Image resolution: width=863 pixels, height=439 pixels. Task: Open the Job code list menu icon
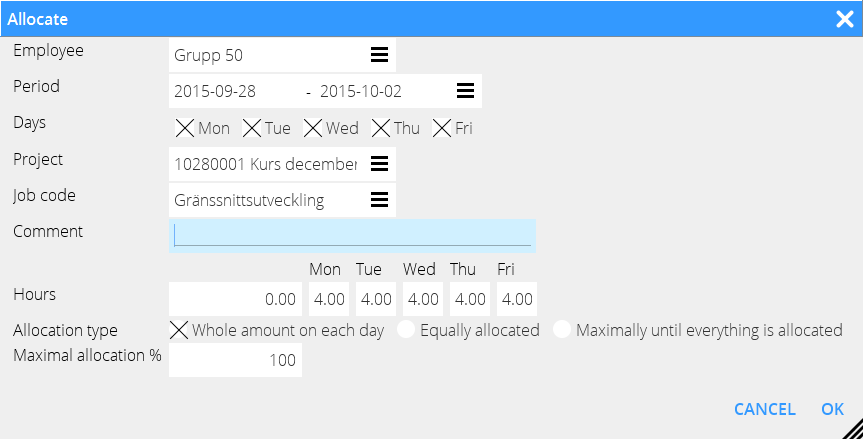click(380, 199)
